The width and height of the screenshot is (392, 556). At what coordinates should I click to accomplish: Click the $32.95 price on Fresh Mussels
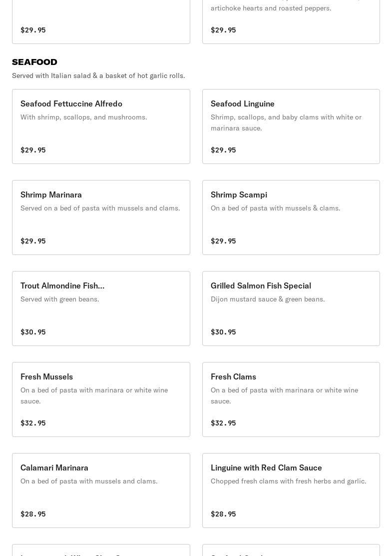(x=33, y=423)
